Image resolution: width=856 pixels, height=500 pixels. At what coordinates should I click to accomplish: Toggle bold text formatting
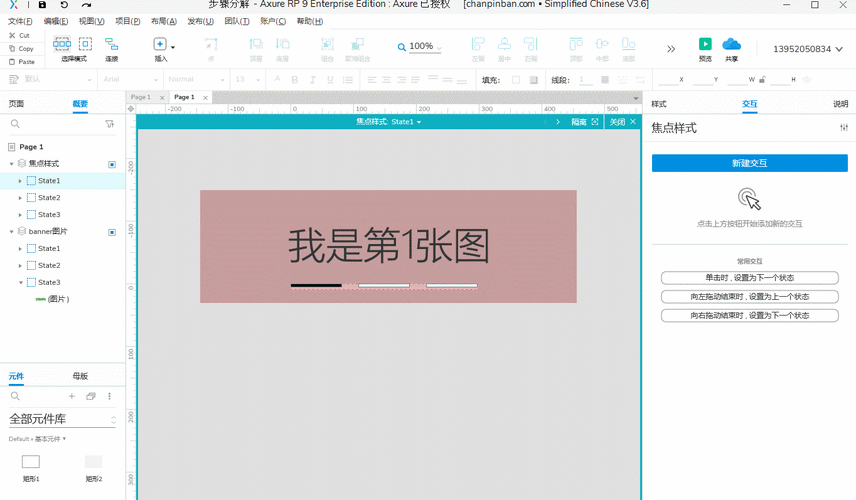click(x=294, y=80)
